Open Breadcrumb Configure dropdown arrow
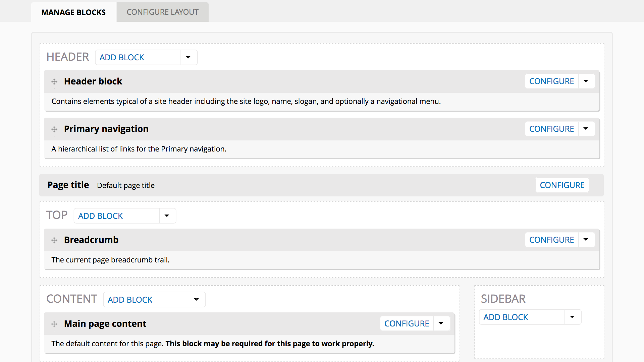644x362 pixels. (x=586, y=240)
